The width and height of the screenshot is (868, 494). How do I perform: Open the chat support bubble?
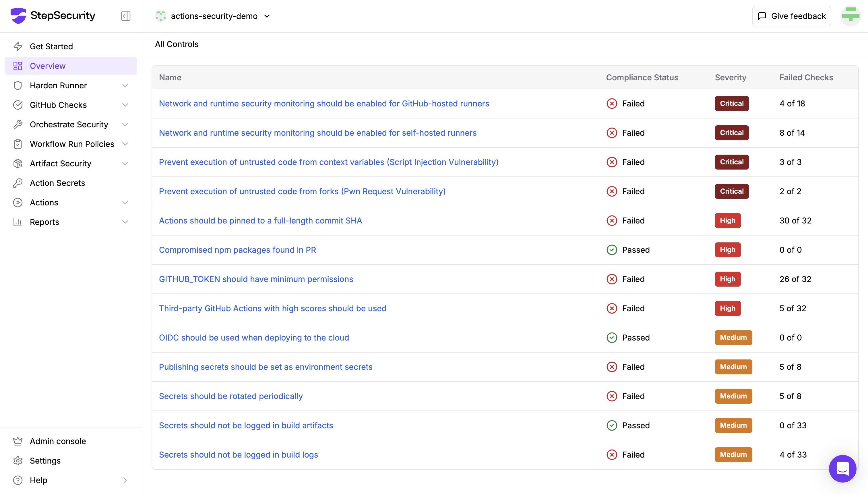(842, 468)
